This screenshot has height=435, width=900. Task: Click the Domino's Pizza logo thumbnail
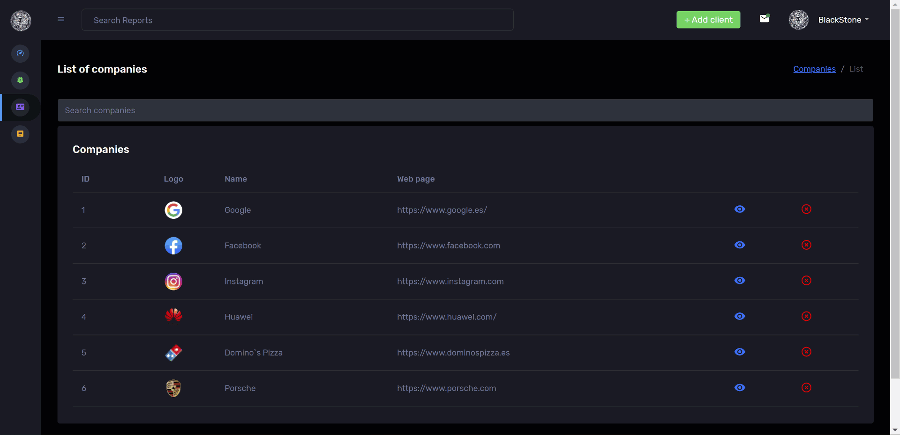pos(173,352)
